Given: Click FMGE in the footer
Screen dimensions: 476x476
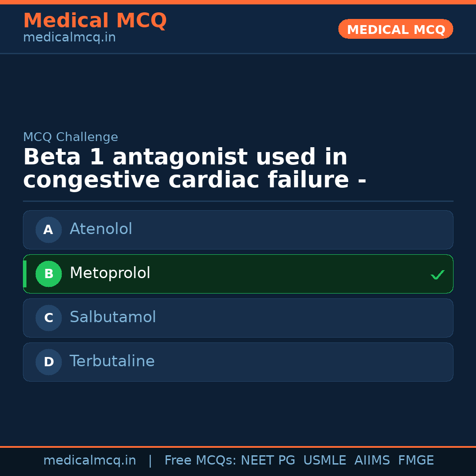Looking at the screenshot, I should click(x=416, y=461).
